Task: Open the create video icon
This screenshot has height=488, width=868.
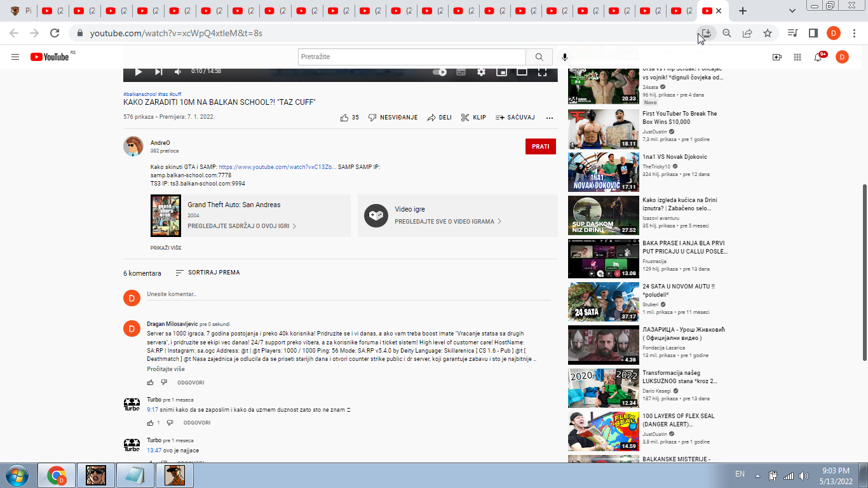Action: (776, 57)
